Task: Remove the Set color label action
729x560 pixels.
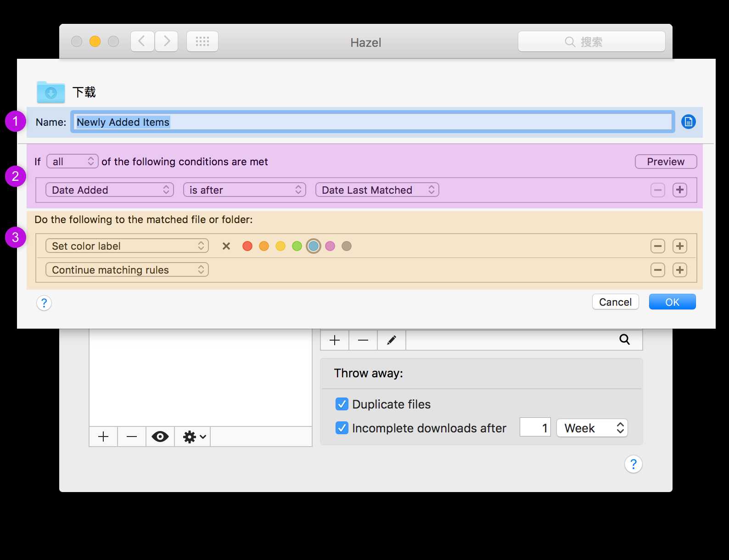Action: (x=658, y=246)
